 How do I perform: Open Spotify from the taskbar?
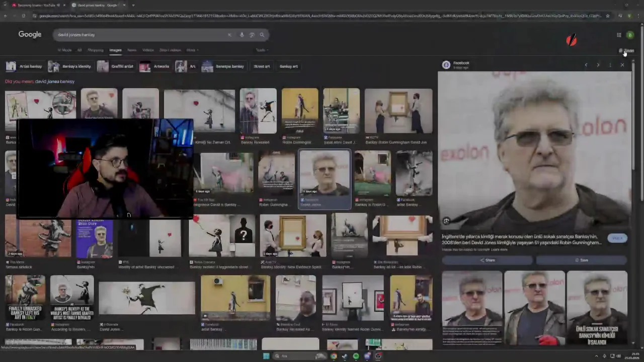pos(356,356)
